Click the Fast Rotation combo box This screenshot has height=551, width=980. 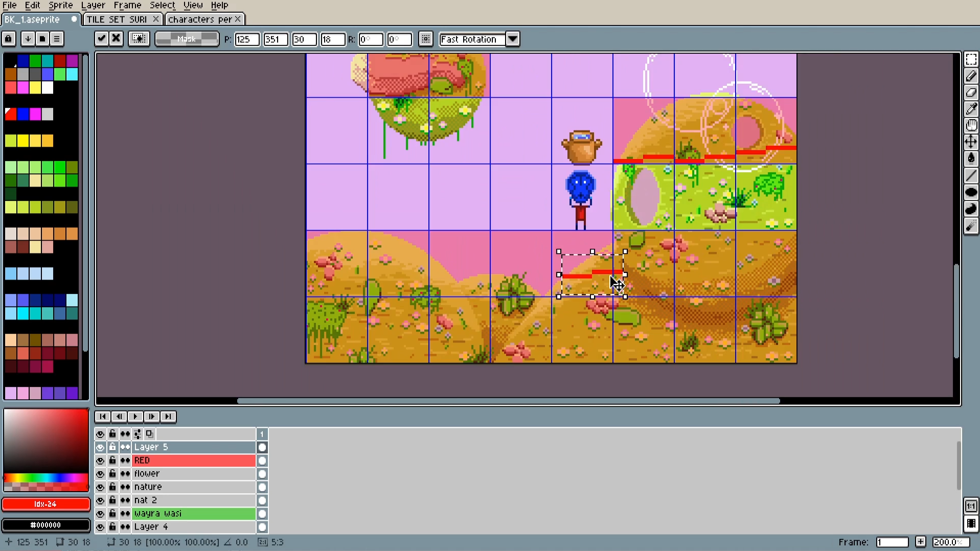(x=472, y=39)
